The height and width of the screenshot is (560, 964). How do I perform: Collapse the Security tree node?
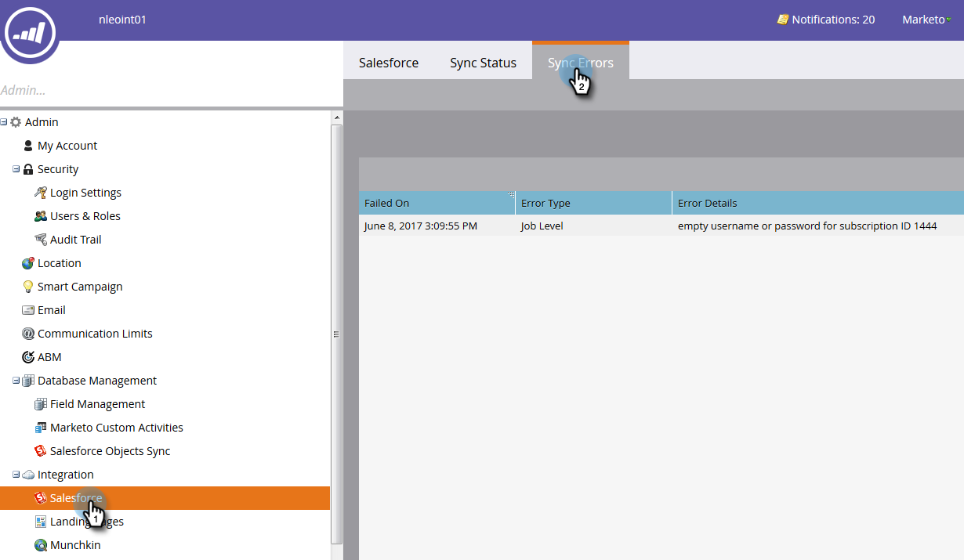16,169
